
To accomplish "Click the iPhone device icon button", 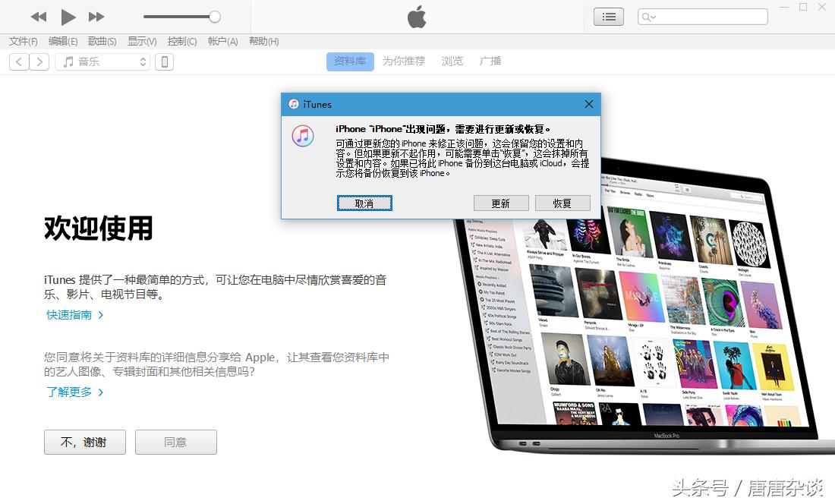I will [x=165, y=61].
